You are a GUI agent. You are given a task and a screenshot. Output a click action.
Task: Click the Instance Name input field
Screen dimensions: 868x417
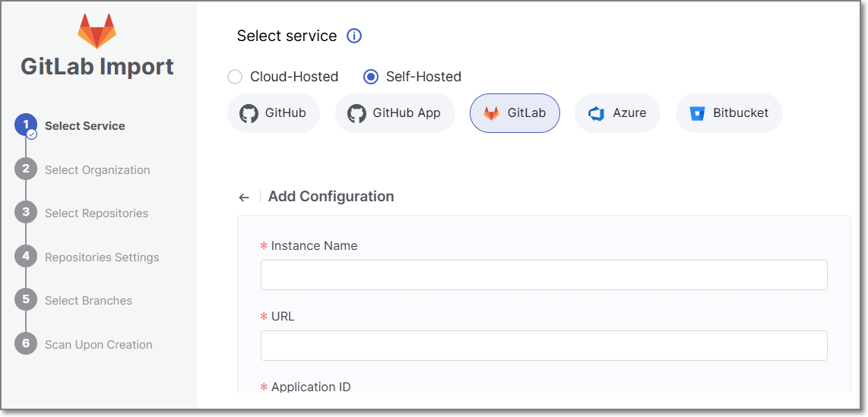tap(543, 275)
